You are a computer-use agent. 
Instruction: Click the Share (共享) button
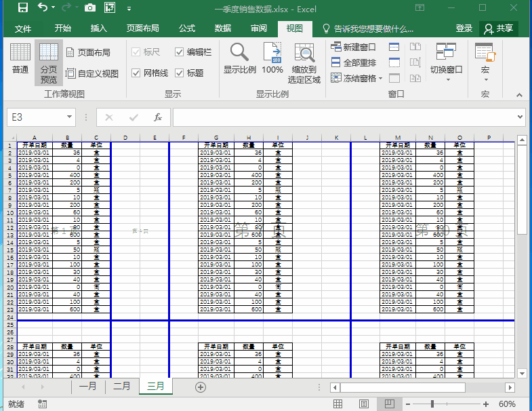499,28
